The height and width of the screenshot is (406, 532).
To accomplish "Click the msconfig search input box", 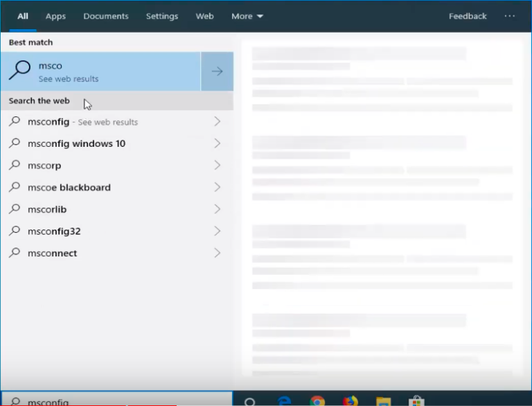I will point(118,401).
